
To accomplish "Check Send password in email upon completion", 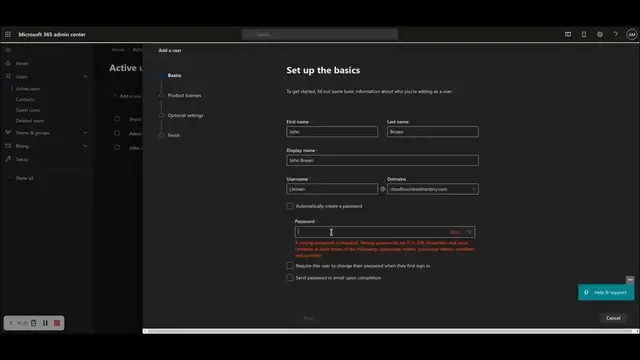I will pos(290,278).
